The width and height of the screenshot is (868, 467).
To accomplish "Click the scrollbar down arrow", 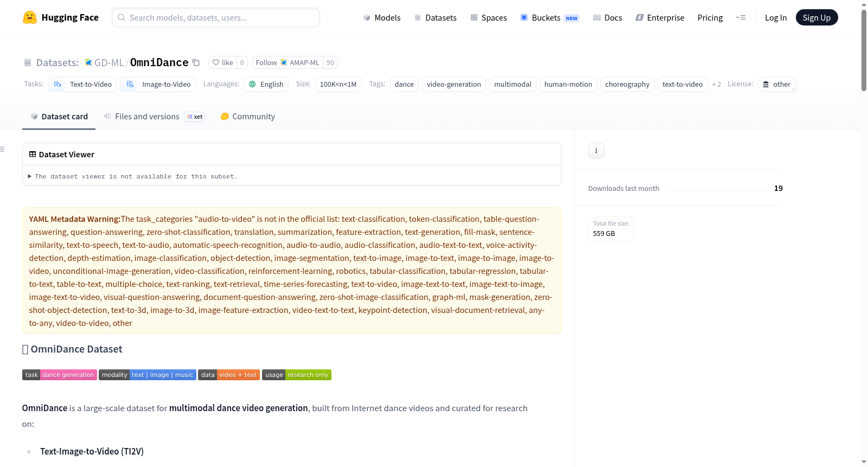I will 864,462.
